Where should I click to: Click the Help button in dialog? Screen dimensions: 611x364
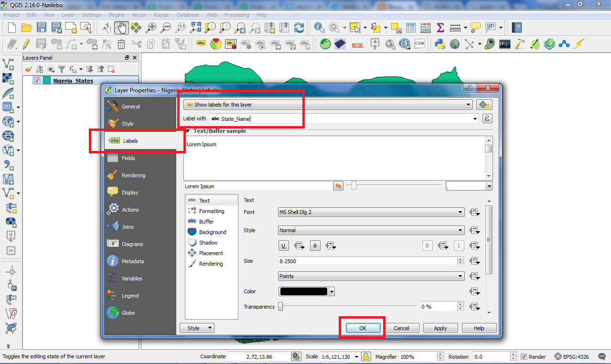479,328
